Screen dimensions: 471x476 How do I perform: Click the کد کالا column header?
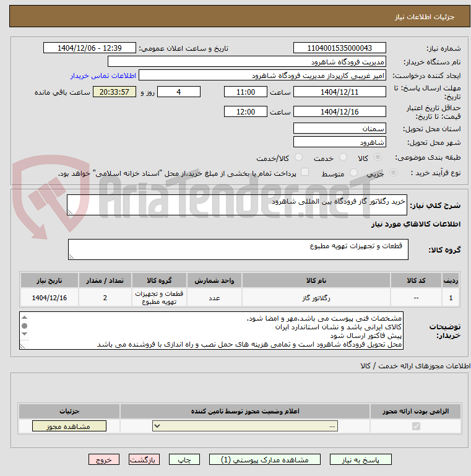pos(416,280)
